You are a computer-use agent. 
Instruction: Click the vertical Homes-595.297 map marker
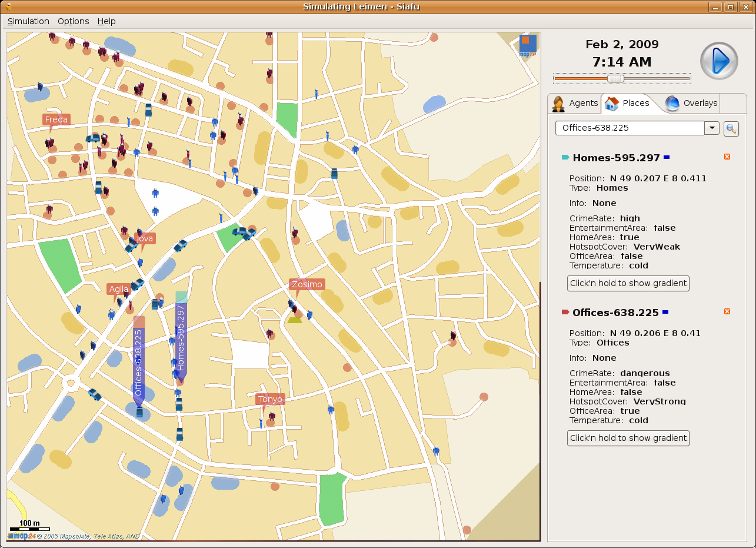(x=181, y=336)
